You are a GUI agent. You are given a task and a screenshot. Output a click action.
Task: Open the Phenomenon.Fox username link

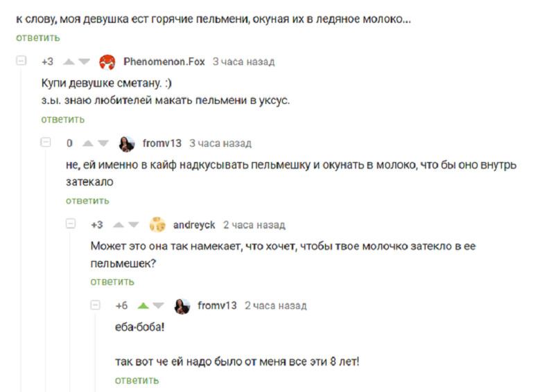tap(164, 62)
